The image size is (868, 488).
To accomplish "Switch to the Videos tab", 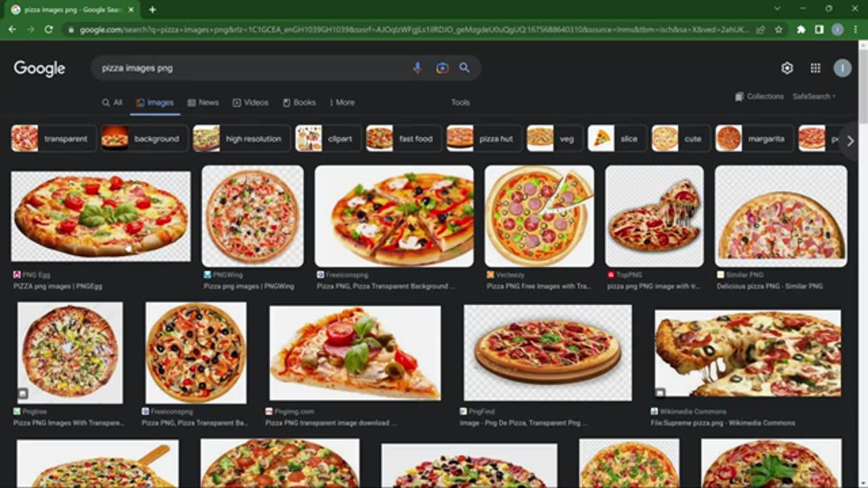I will pos(250,102).
